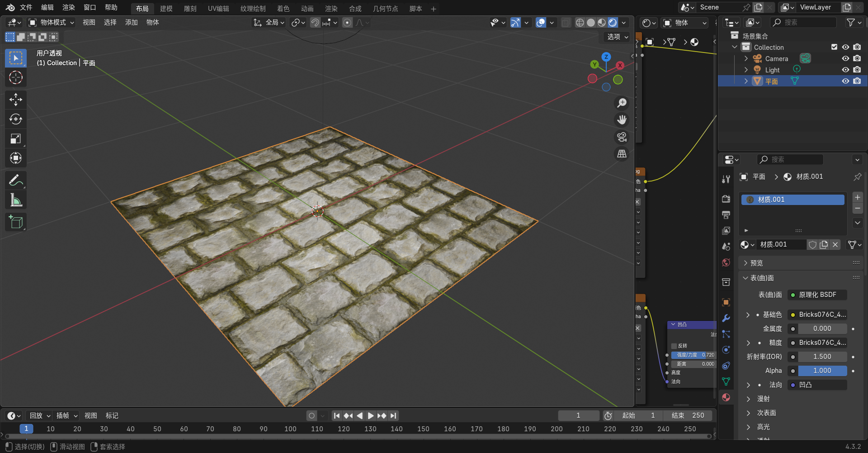The width and height of the screenshot is (868, 453).
Task: Select the Scale tool
Action: pos(16,138)
